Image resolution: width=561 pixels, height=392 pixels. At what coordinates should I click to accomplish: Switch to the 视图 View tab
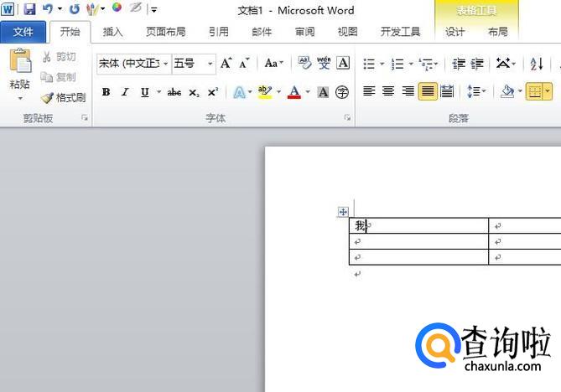(348, 32)
